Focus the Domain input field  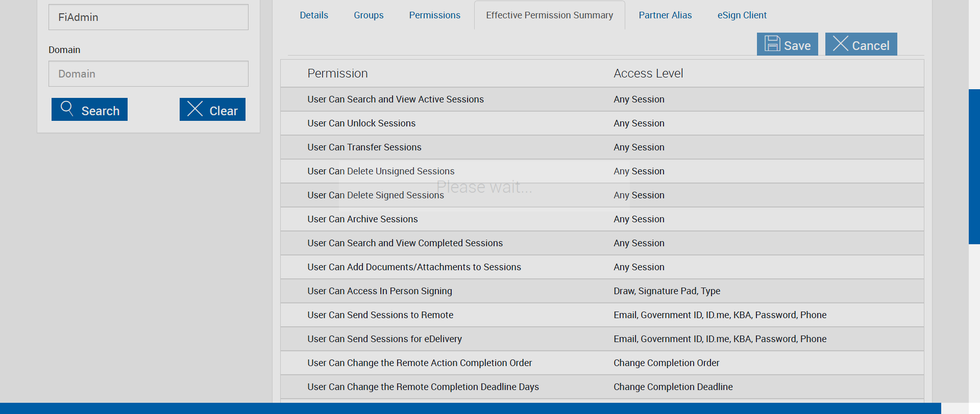click(x=148, y=74)
